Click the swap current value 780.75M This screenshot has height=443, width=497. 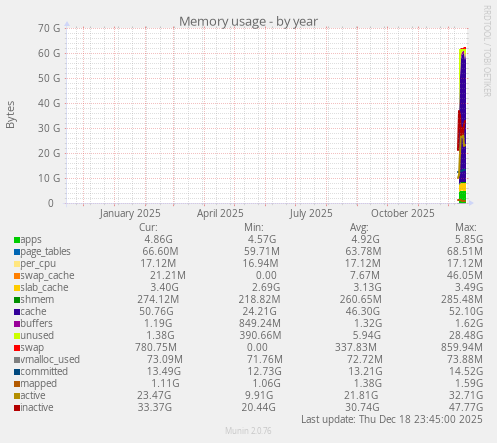tap(156, 348)
